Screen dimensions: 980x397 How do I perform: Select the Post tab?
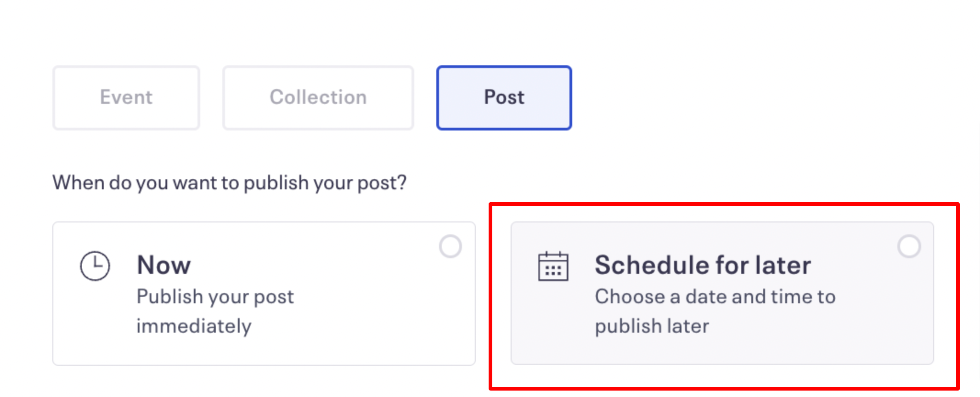pos(504,97)
